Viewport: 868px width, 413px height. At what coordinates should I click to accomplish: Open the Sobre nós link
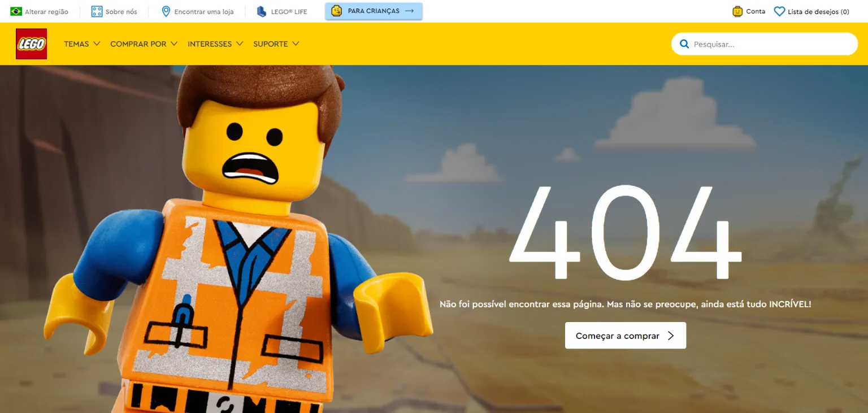click(121, 12)
